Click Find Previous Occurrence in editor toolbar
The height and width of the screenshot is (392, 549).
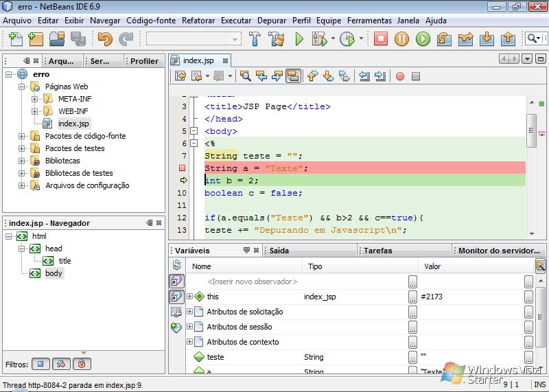(261, 76)
